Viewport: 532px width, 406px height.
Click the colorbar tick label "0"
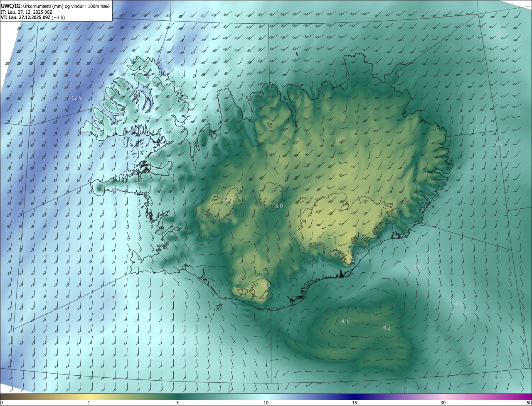(x=2, y=403)
